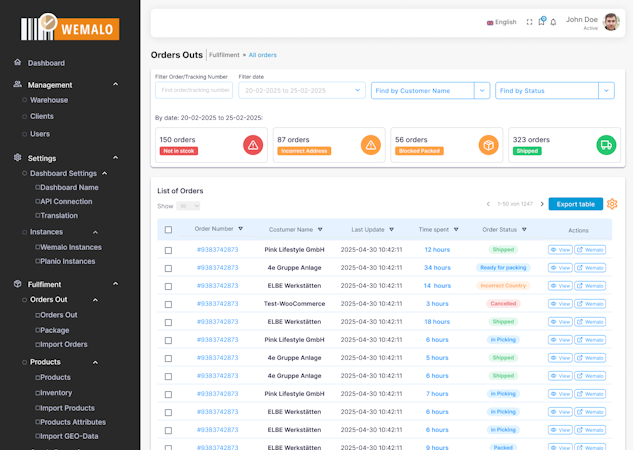Click John Doe's profile avatar

pyautogui.click(x=611, y=22)
